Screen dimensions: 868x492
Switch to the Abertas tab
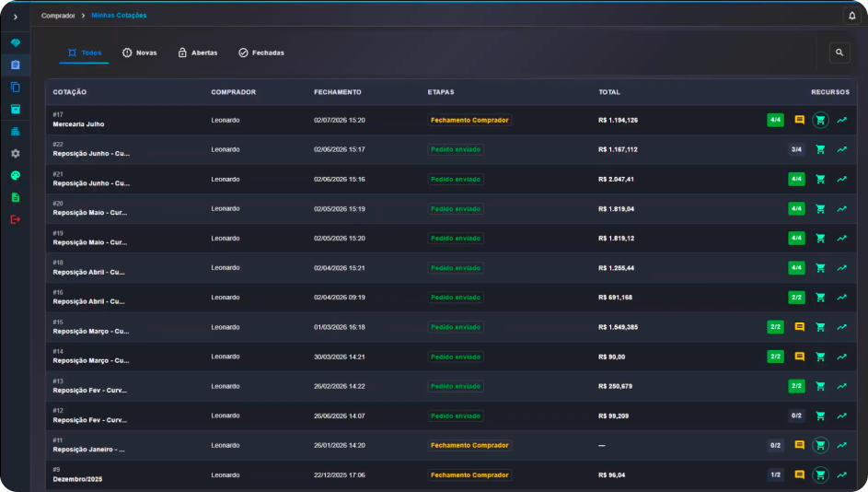click(198, 53)
